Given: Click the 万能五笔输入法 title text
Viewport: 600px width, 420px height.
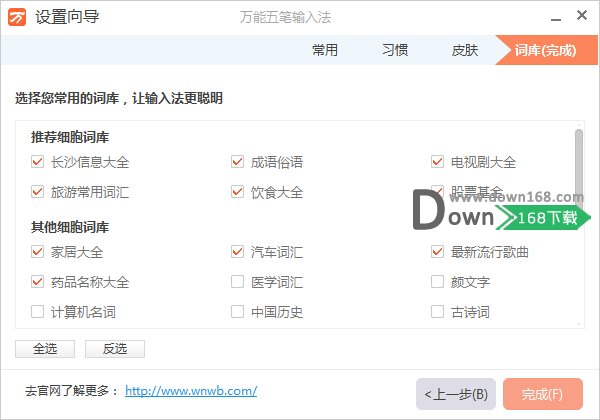Looking at the screenshot, I should click(285, 17).
